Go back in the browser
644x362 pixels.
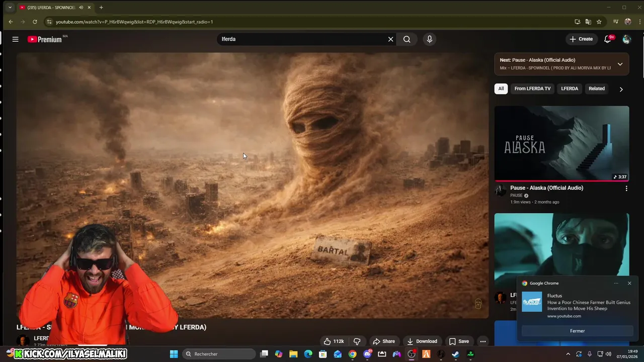click(x=11, y=22)
